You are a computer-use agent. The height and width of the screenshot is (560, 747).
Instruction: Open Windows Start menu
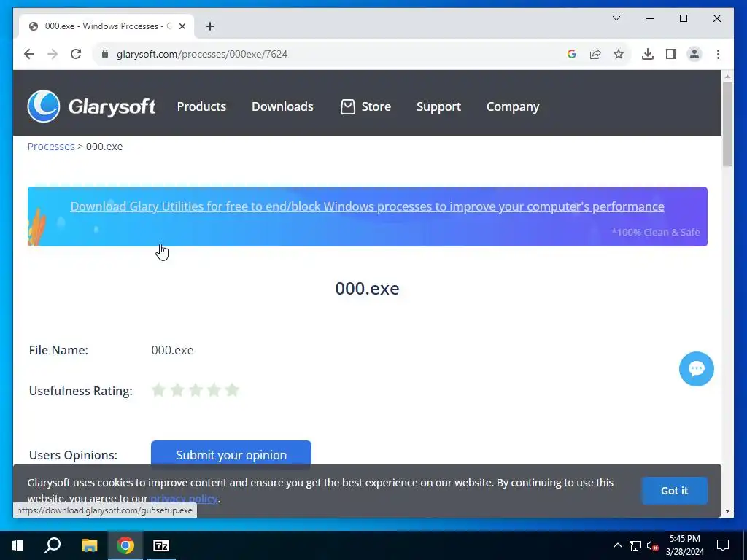pos(18,545)
